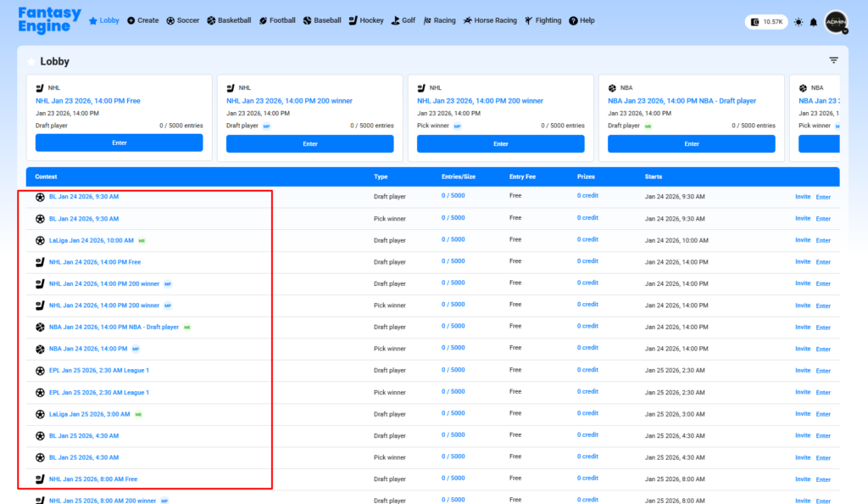The width and height of the screenshot is (868, 504).
Task: Open NHL Jan 24 2026, 14:00 PM Free contest
Action: pyautogui.click(x=94, y=262)
